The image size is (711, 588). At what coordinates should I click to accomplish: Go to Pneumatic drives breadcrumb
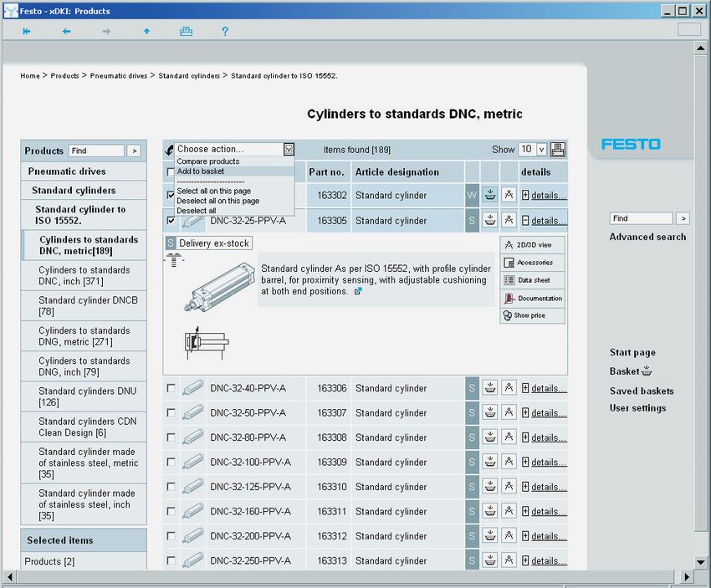click(x=119, y=76)
